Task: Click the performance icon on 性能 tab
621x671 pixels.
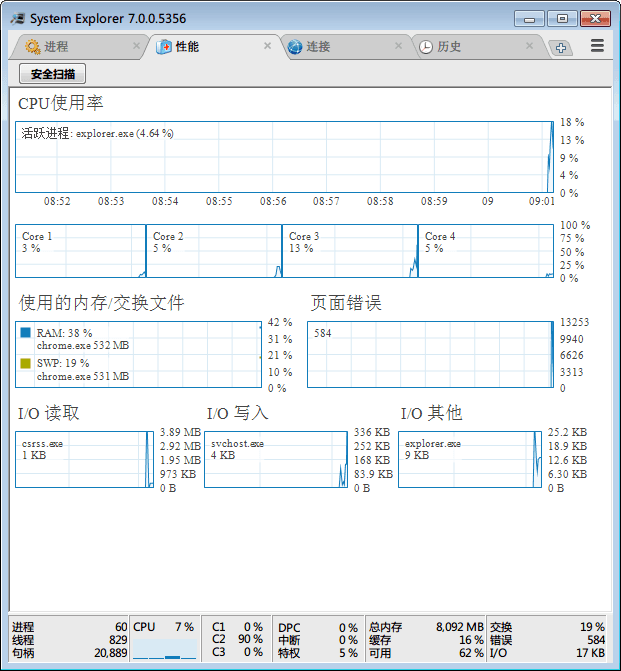Action: click(x=163, y=47)
